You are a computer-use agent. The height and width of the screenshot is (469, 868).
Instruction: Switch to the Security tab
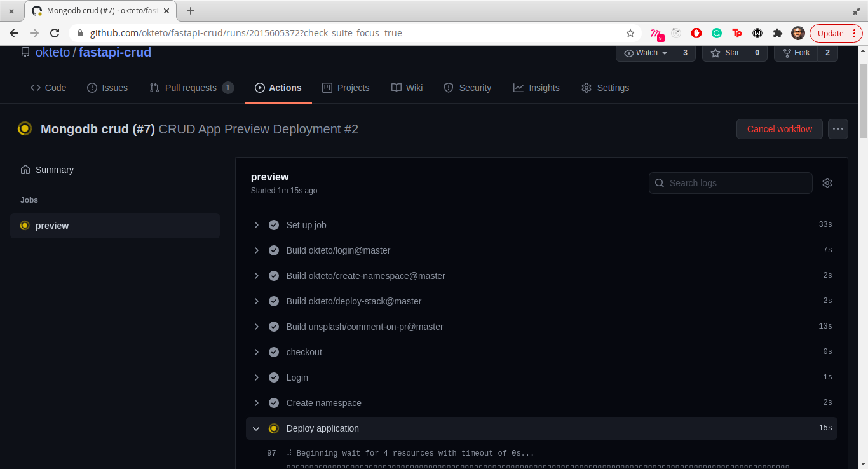pyautogui.click(x=468, y=88)
